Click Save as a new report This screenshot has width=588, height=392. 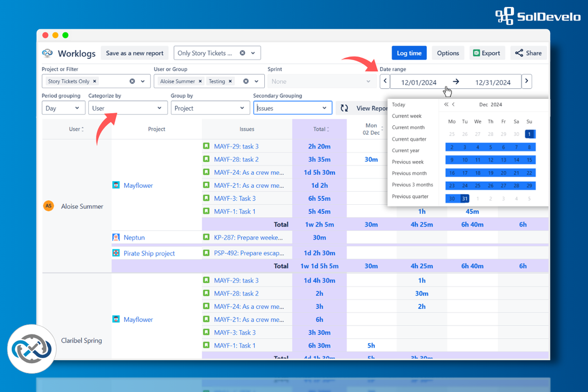135,53
